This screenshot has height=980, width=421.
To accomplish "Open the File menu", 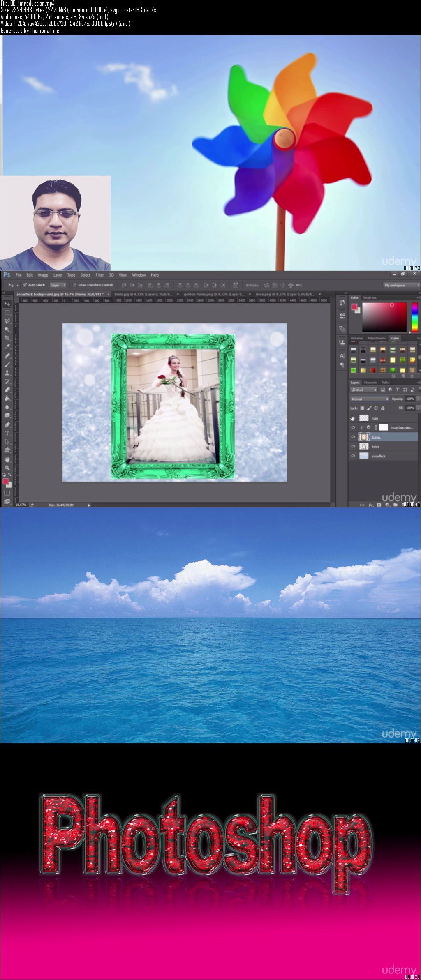I will pyautogui.click(x=19, y=275).
